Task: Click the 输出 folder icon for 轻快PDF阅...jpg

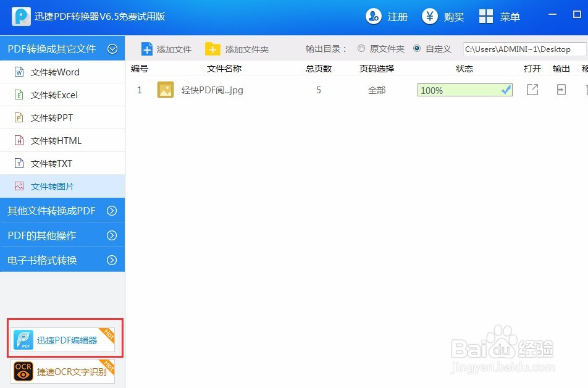Action: tap(561, 90)
